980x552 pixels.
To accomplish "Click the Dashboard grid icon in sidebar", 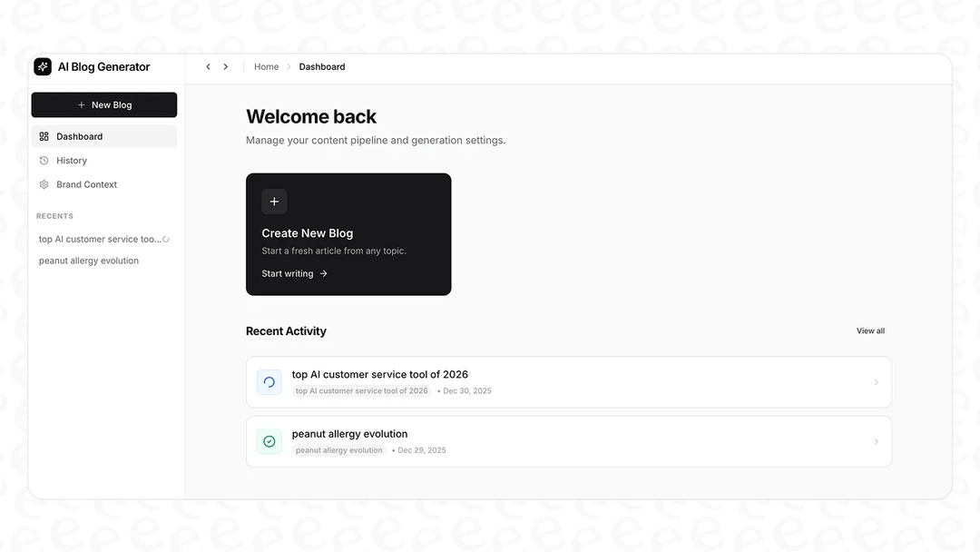I will [44, 136].
